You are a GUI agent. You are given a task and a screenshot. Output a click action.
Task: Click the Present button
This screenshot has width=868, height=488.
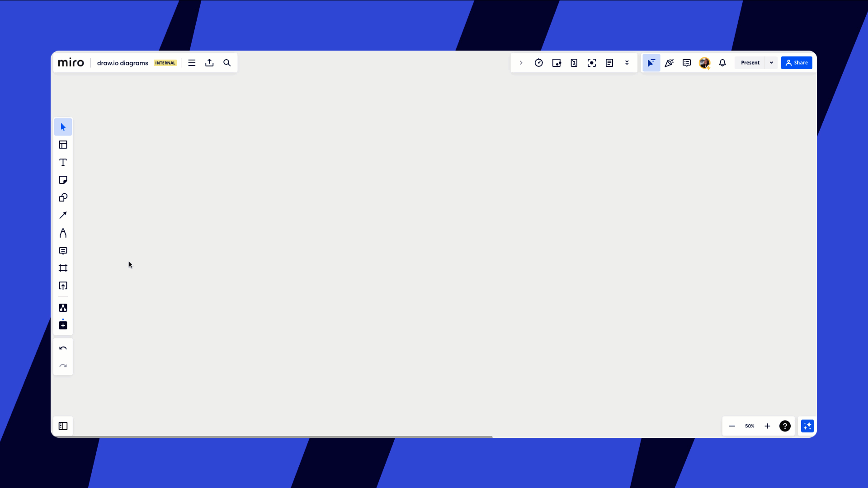click(x=750, y=63)
